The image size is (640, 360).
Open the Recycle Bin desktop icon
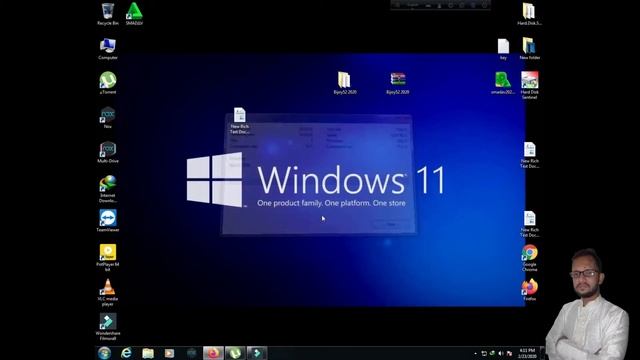click(108, 14)
